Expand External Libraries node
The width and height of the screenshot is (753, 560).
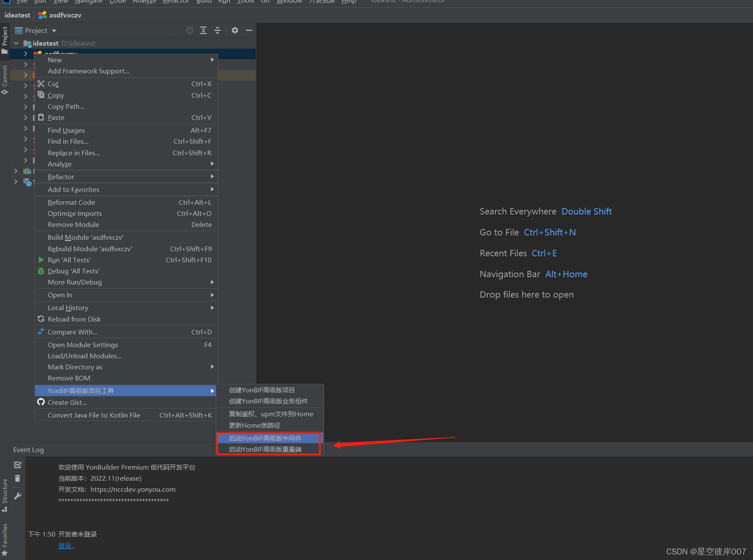click(x=16, y=171)
